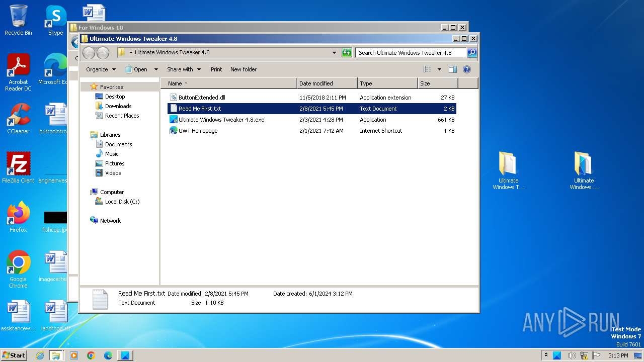
Task: Expand the views options dropdown arrow
Action: [x=439, y=69]
